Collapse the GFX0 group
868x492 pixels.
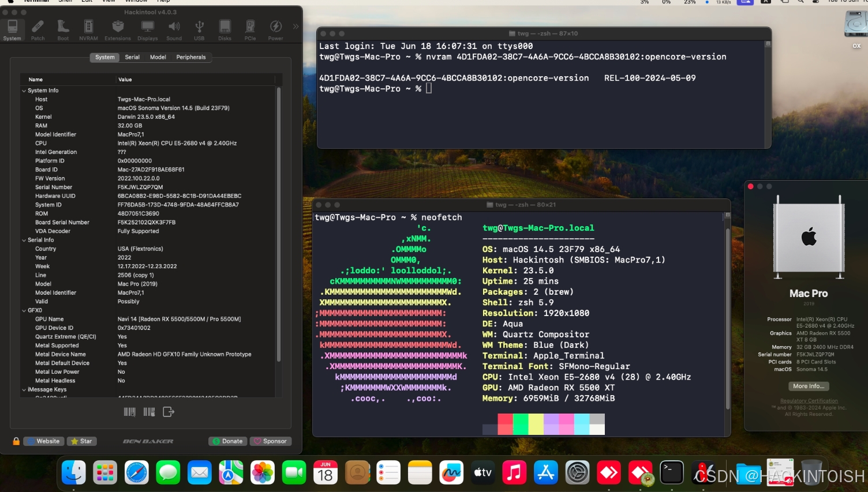coord(24,310)
